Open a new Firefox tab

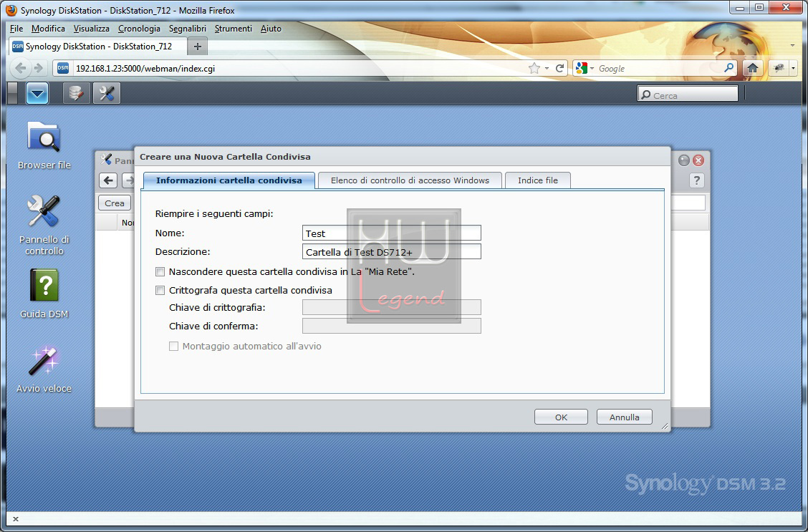point(198,47)
